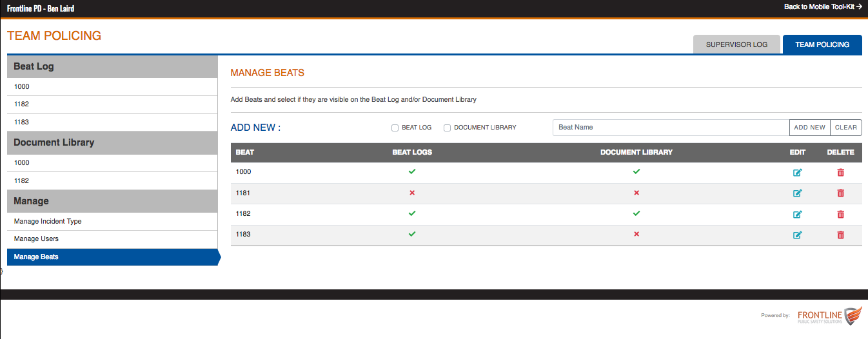Screen dimensions: 868x339
Task: Click the Beat Name input field
Action: click(671, 128)
